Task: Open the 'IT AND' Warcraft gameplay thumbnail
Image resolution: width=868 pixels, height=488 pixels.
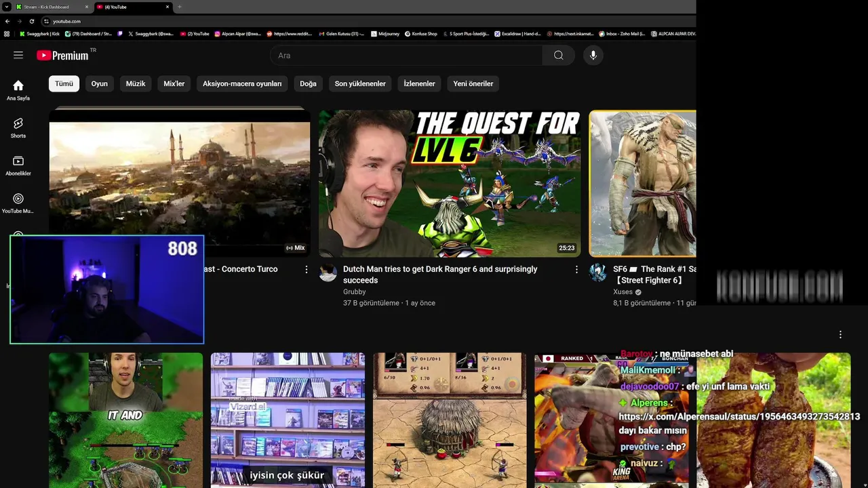Action: 125,420
